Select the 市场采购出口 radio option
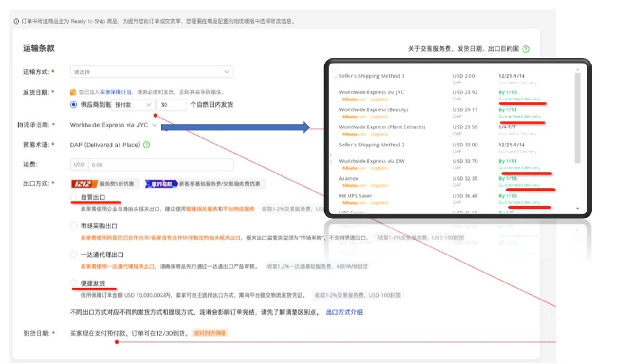The image size is (633, 364). coord(73,226)
